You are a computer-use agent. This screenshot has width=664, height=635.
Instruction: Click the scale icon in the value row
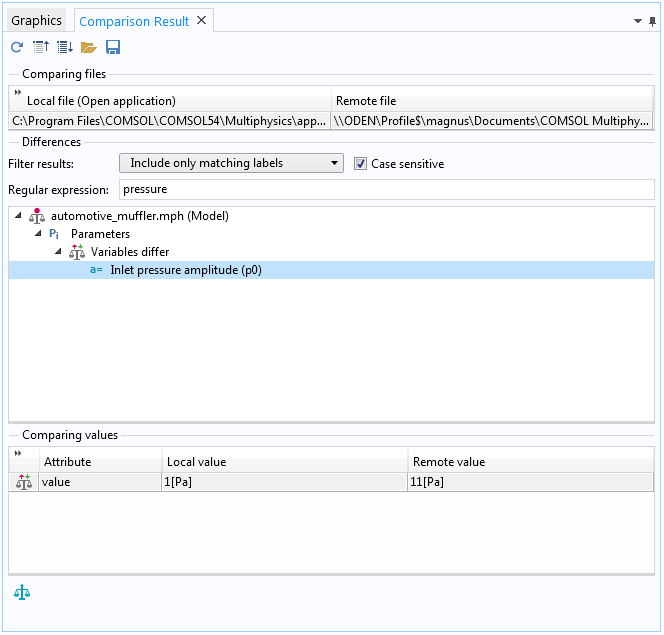[24, 482]
